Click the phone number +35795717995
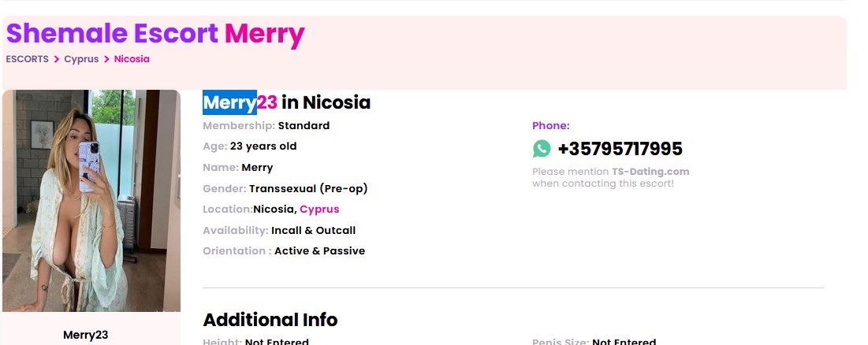 click(x=620, y=149)
